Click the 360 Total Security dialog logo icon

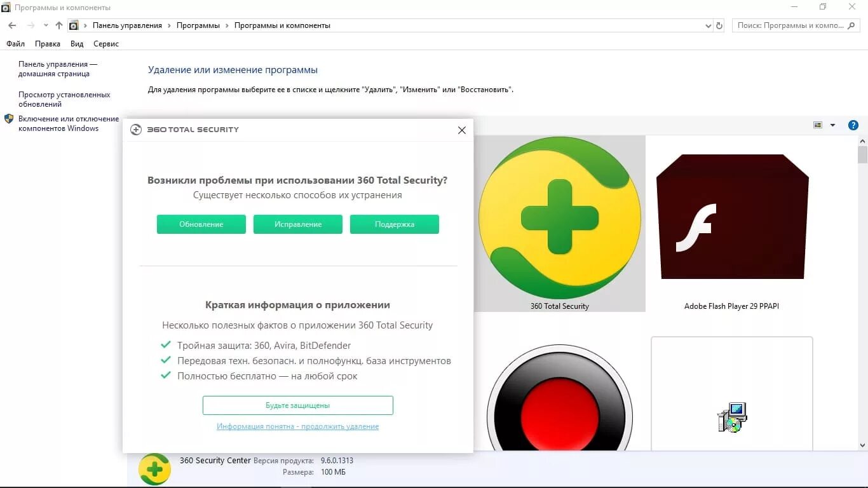click(136, 130)
